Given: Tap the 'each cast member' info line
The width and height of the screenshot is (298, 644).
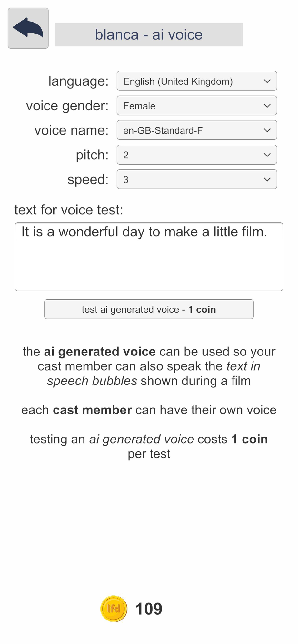Looking at the screenshot, I should point(149,410).
